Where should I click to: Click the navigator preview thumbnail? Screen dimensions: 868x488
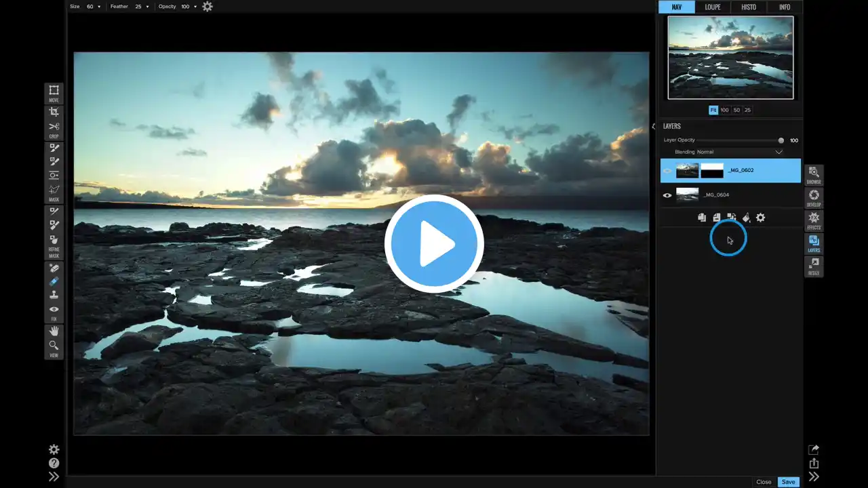coord(730,58)
